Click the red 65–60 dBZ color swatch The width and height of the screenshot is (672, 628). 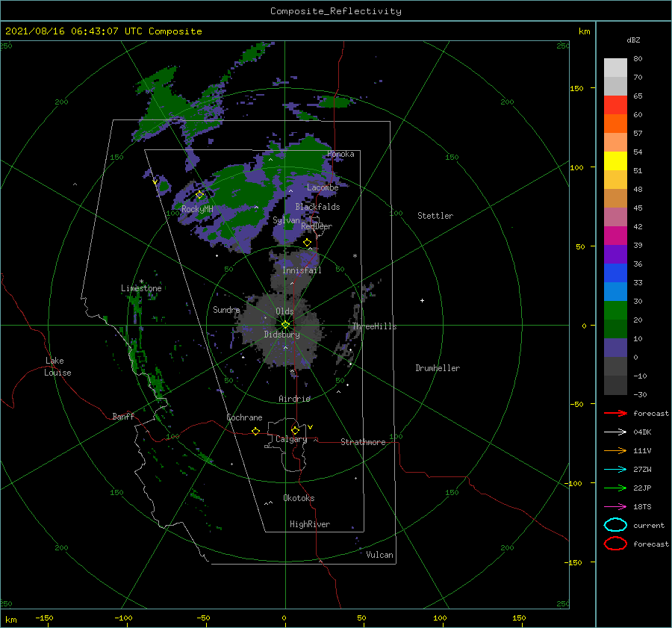(x=615, y=105)
